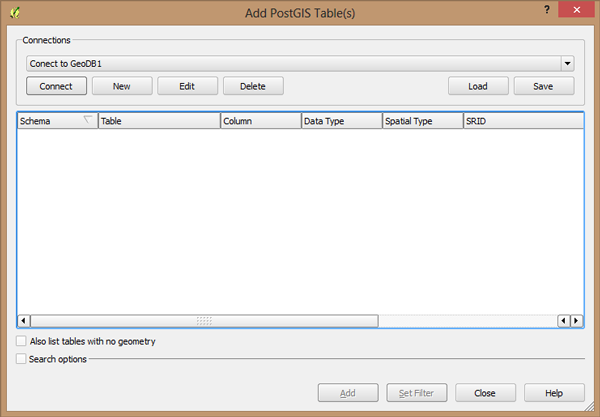The height and width of the screenshot is (417, 600).
Task: Create a New connection
Action: 122,86
